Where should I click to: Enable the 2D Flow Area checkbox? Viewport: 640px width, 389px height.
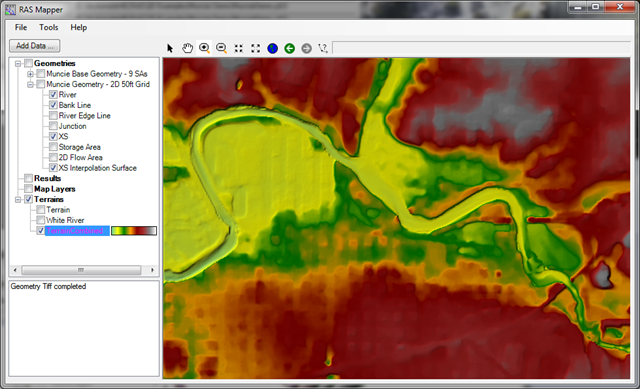coord(53,158)
